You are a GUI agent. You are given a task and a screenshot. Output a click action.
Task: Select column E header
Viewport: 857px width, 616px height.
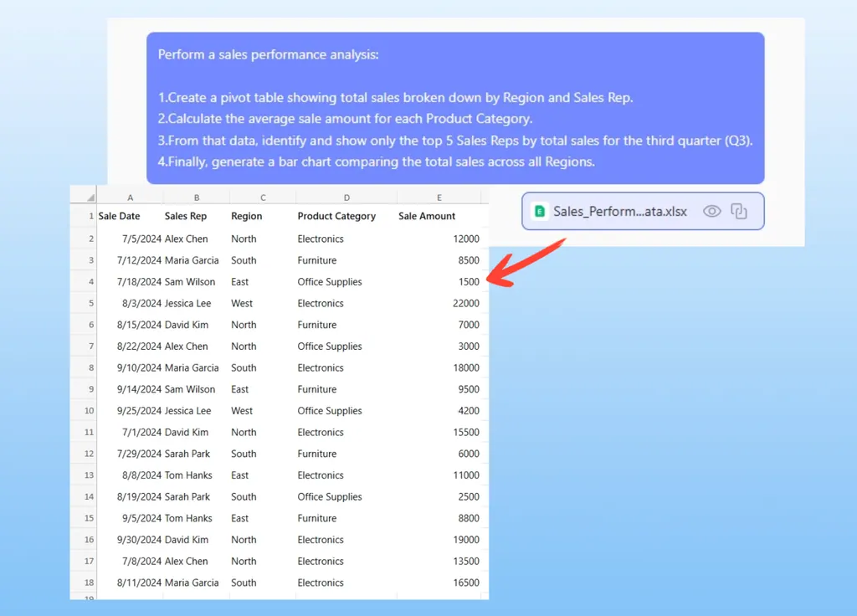pyautogui.click(x=439, y=198)
